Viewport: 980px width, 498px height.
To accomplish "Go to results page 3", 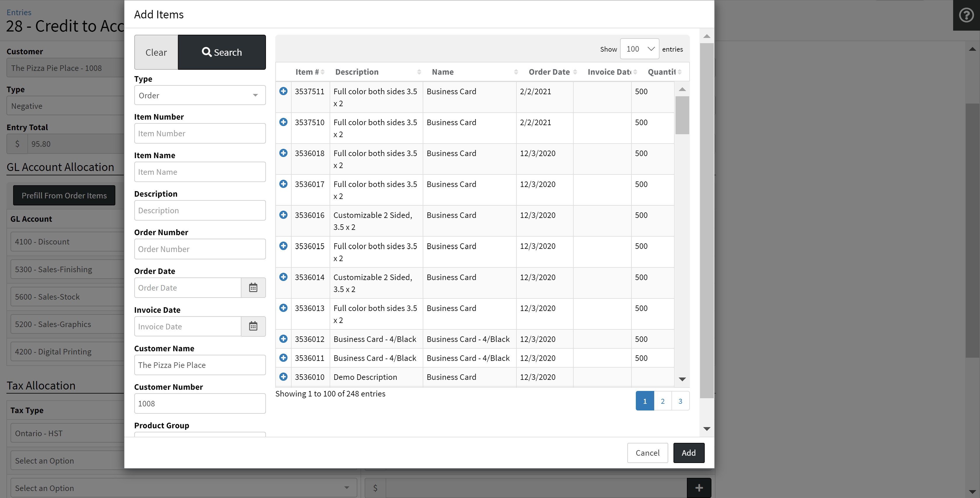I will point(680,401).
